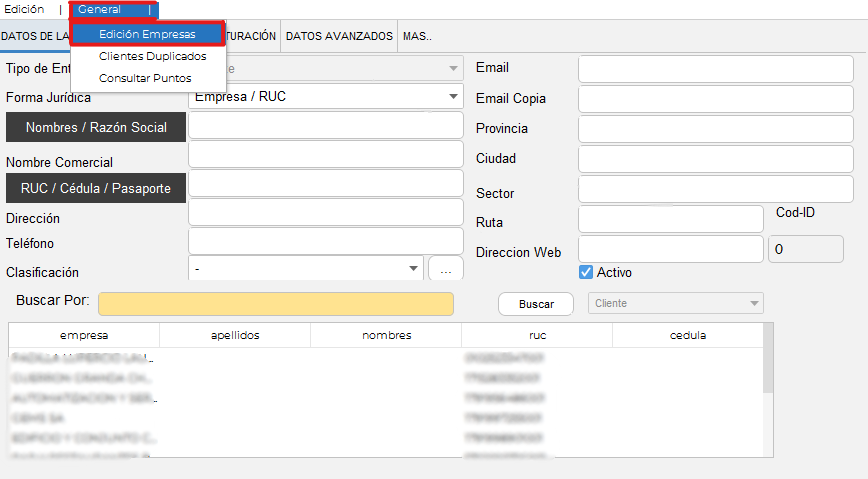Sort by the empresa column header
The image size is (868, 479).
click(x=84, y=335)
